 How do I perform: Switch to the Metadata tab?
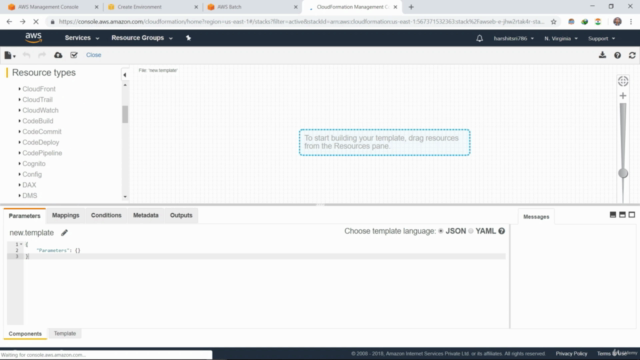click(x=146, y=215)
